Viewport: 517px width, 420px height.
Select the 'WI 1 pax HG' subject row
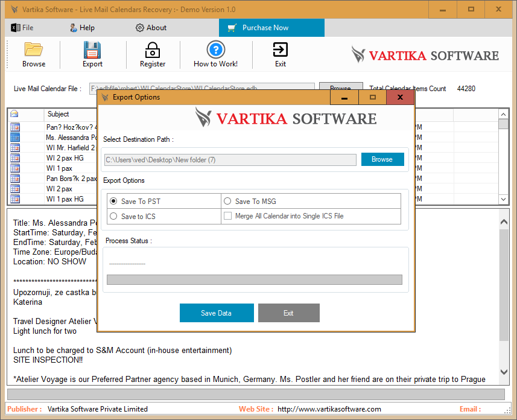65,199
